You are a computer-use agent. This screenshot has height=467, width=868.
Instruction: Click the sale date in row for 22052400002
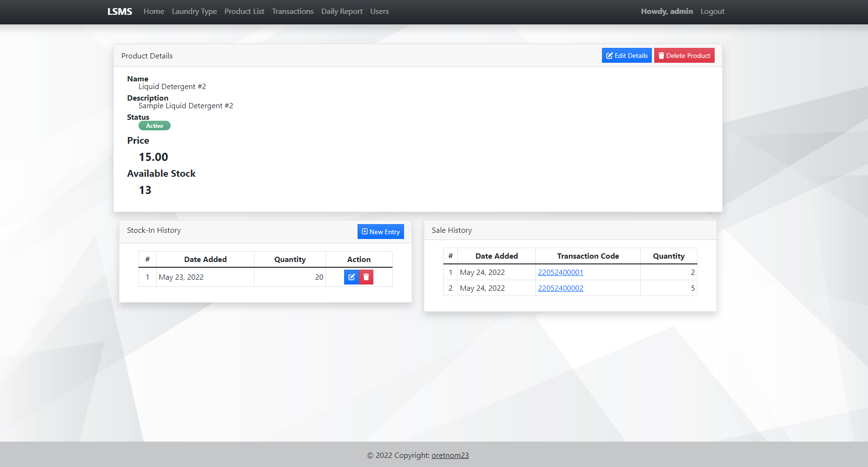click(x=482, y=288)
